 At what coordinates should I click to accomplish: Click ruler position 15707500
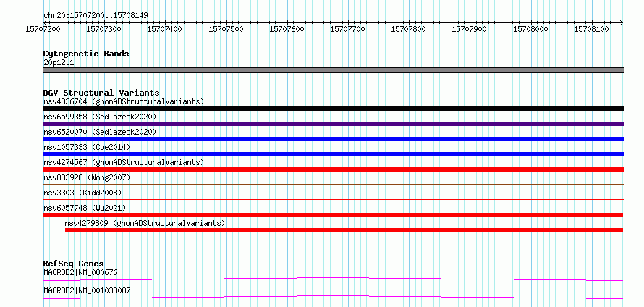(226, 29)
